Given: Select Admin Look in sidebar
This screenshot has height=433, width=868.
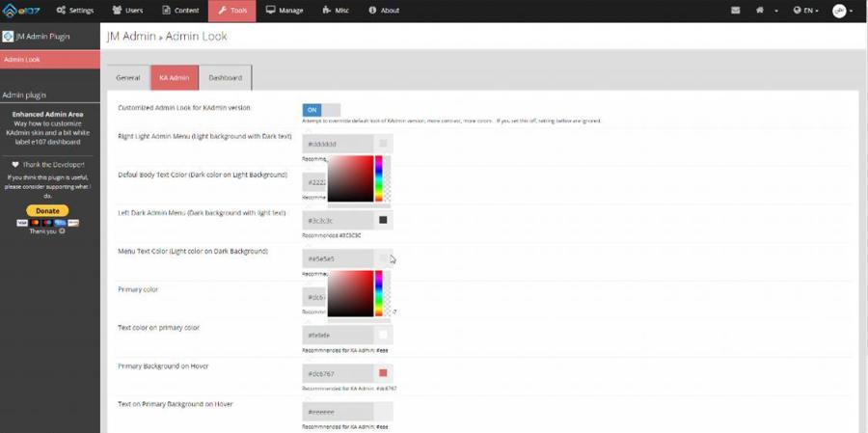Looking at the screenshot, I should point(50,59).
